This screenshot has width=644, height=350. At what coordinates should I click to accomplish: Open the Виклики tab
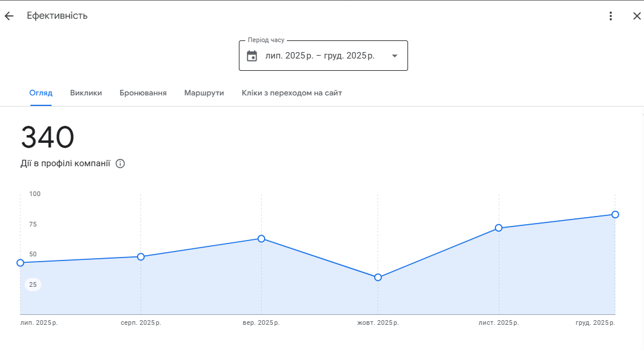point(86,93)
